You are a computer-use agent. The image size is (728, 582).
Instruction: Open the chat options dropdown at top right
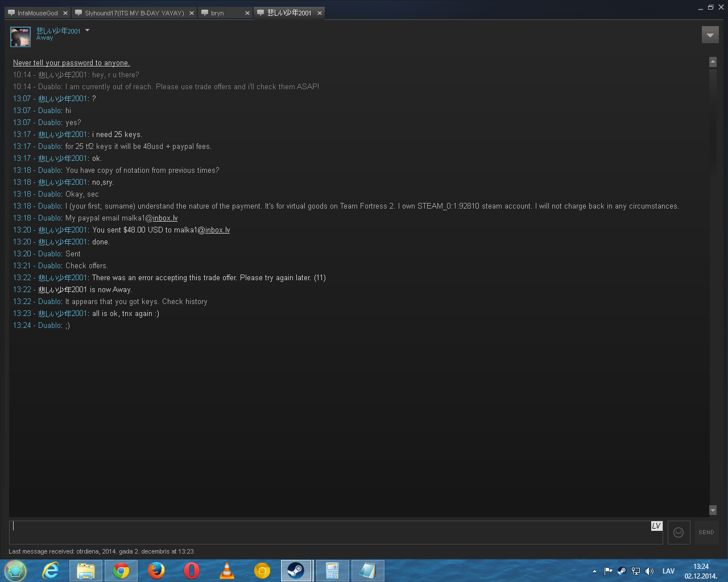coord(710,35)
